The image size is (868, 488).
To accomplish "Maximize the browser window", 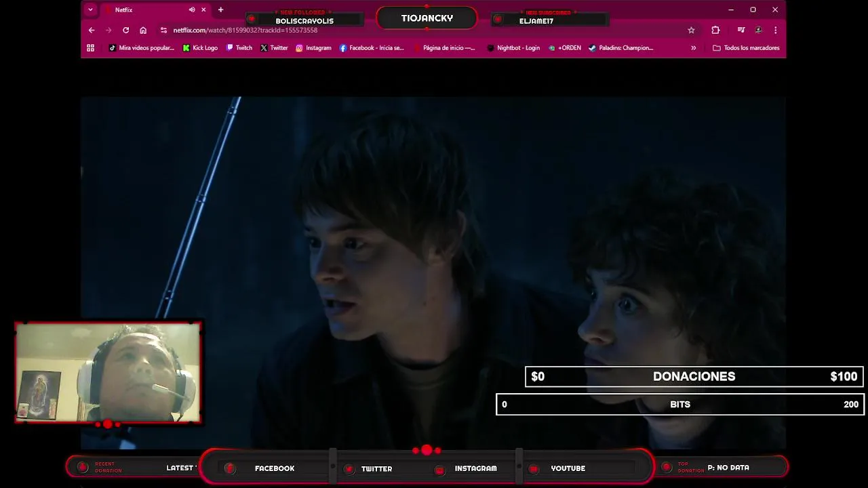I will coord(753,9).
